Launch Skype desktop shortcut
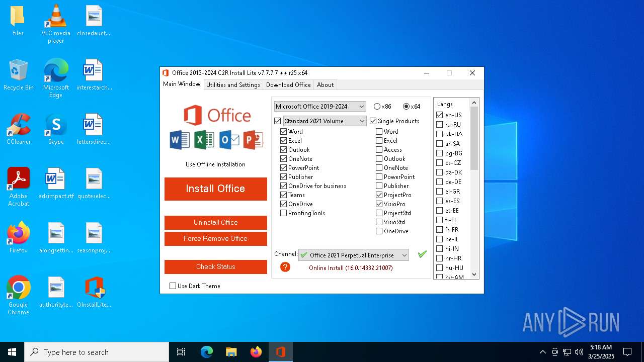The width and height of the screenshot is (644, 362). pyautogui.click(x=56, y=129)
